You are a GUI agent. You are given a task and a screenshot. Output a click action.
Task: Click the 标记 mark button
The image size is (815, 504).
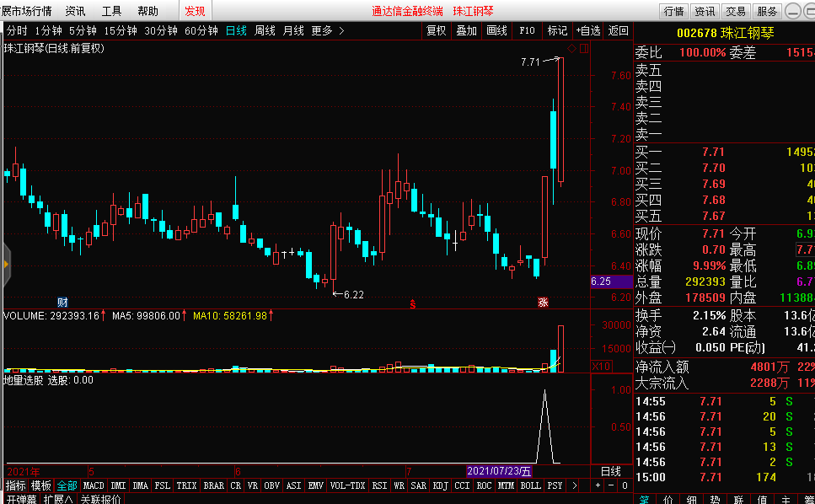click(557, 31)
